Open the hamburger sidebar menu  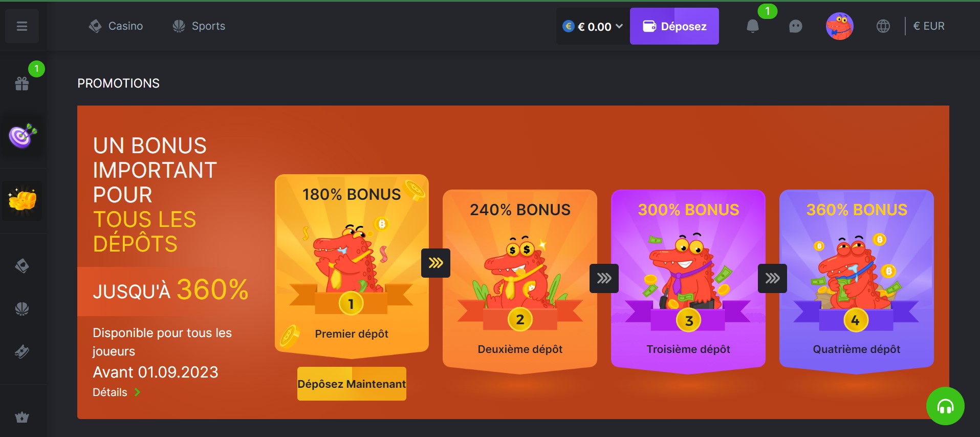click(x=22, y=26)
